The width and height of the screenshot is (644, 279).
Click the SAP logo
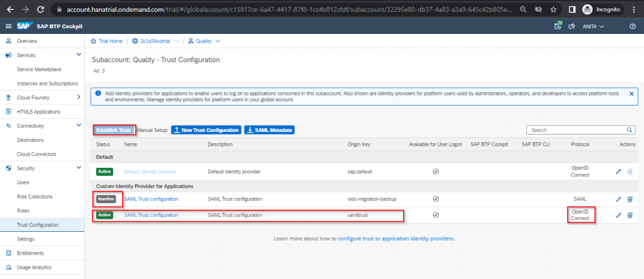pos(25,26)
